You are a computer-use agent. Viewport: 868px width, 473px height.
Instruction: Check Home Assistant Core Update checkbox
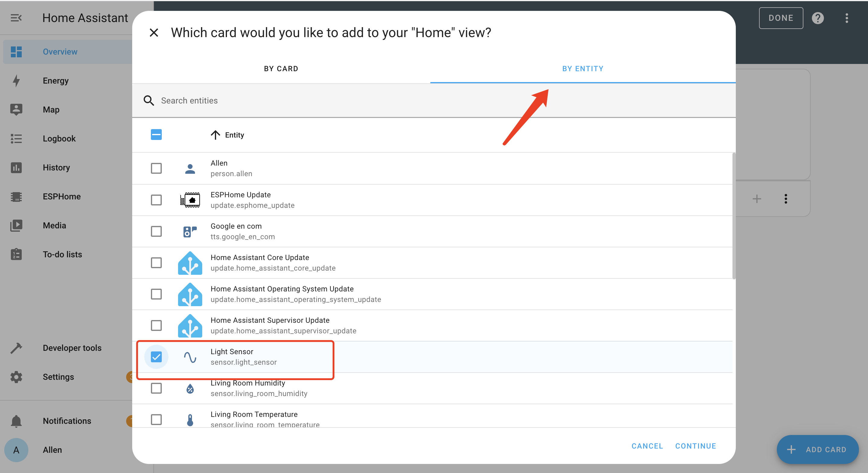156,262
